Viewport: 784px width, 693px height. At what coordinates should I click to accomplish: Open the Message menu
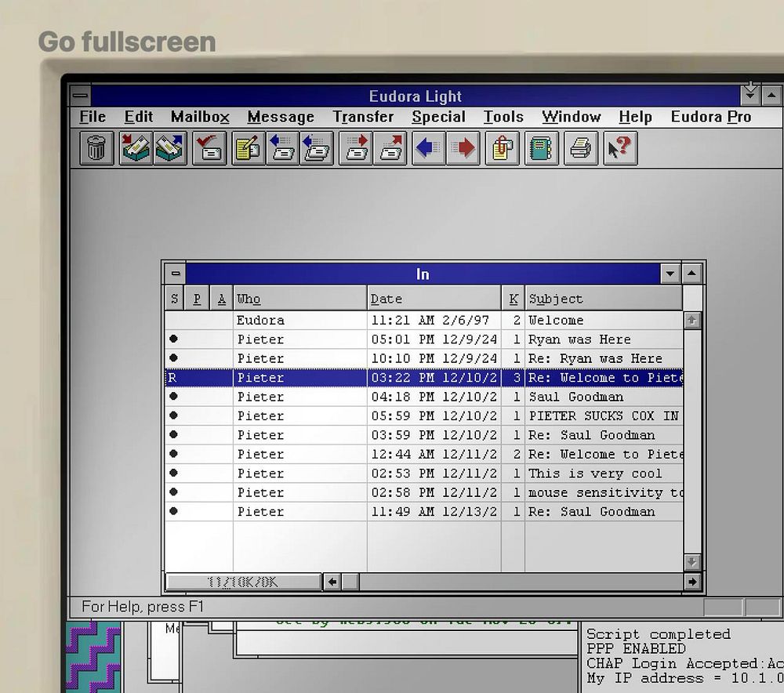click(281, 117)
